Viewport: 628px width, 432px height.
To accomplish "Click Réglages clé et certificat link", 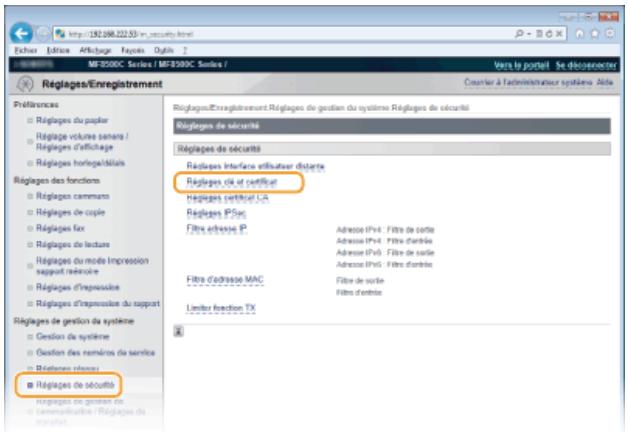I will click(231, 182).
